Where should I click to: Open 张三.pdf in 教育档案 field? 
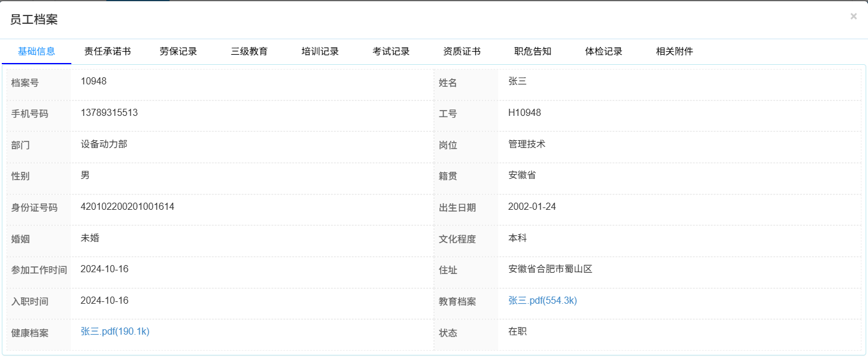pos(543,300)
